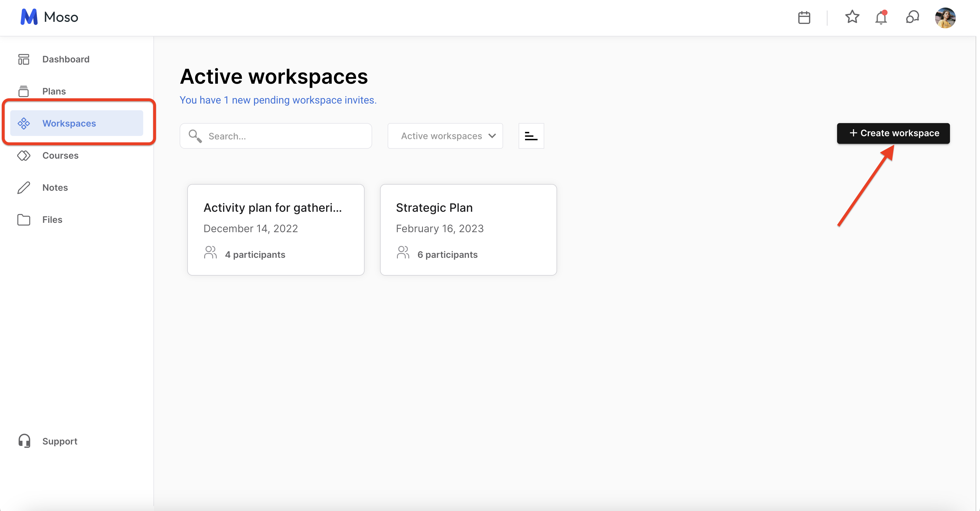Click the star favorites icon
Viewport: 980px width, 511px height.
(852, 17)
